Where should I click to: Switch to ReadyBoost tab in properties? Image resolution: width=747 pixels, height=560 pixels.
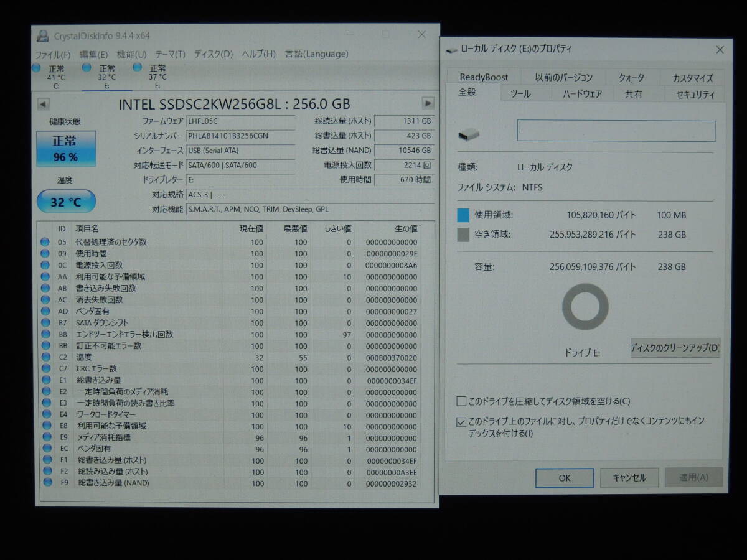(x=484, y=77)
